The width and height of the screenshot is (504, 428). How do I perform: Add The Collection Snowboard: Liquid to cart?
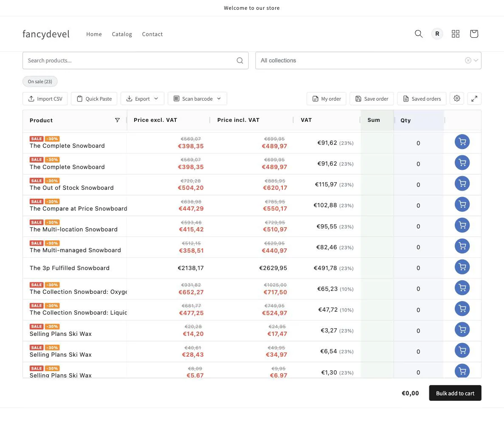pyautogui.click(x=462, y=309)
